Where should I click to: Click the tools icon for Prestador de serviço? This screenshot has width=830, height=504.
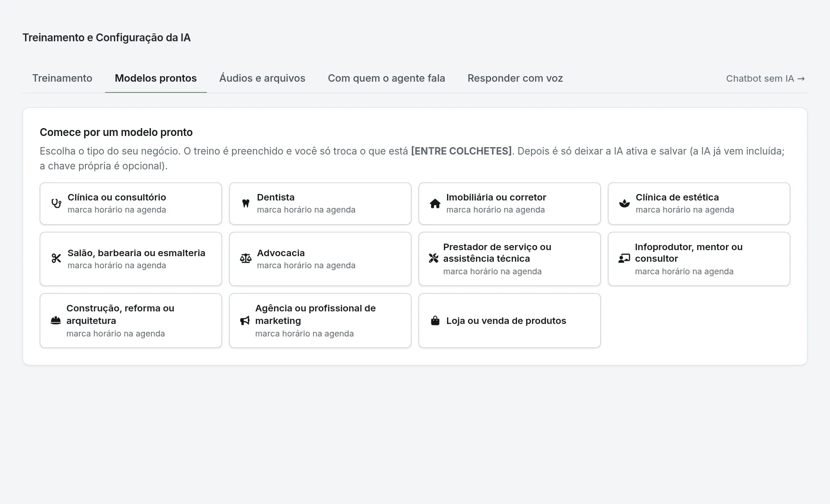tap(434, 258)
